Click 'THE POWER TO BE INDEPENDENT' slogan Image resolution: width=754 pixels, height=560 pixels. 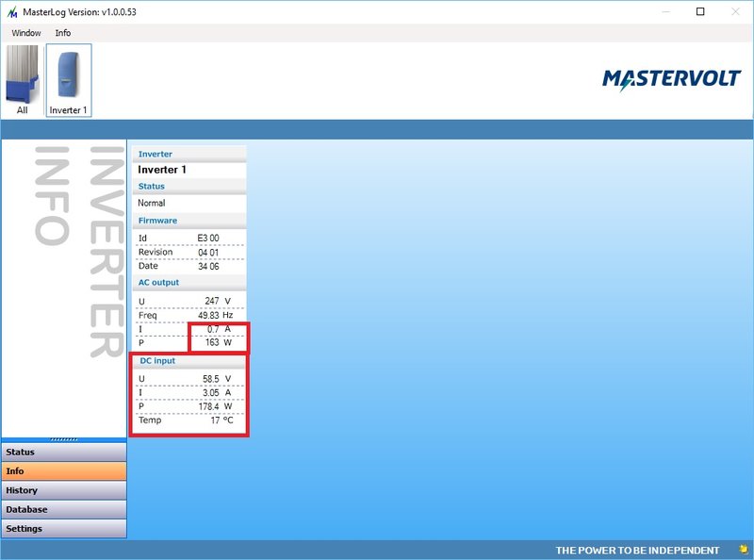(638, 551)
